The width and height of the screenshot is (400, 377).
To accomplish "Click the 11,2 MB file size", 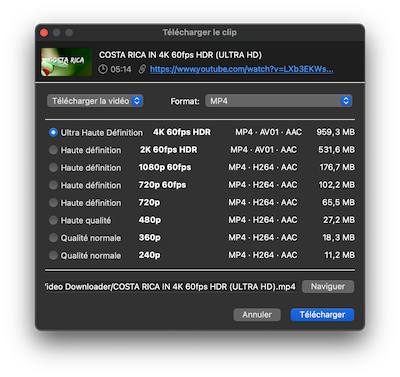I will [x=340, y=255].
